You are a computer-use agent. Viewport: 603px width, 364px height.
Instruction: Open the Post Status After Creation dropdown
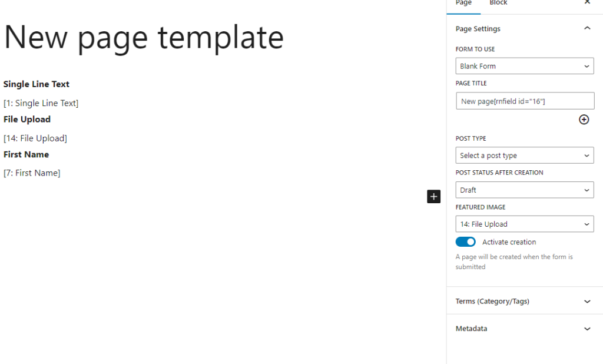click(524, 190)
